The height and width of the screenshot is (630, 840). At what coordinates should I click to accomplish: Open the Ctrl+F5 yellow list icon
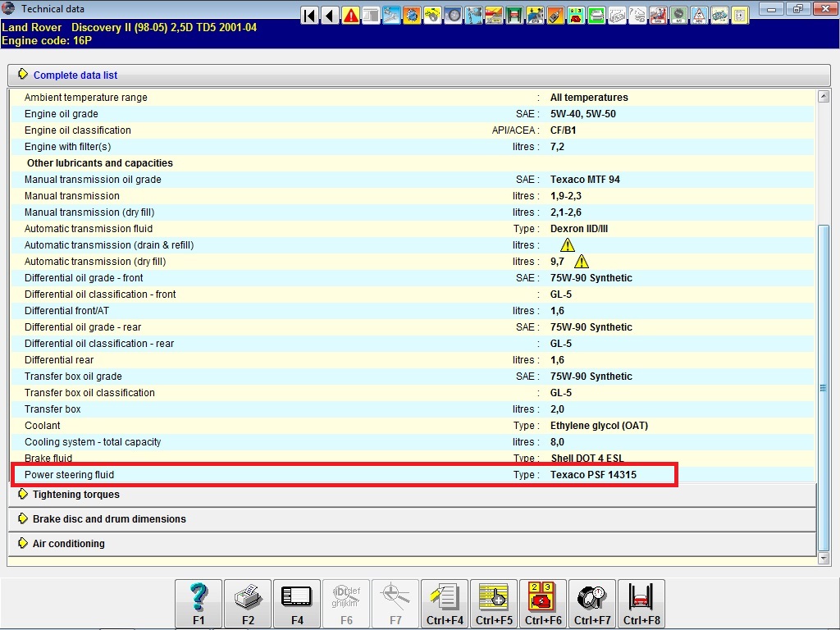click(494, 604)
